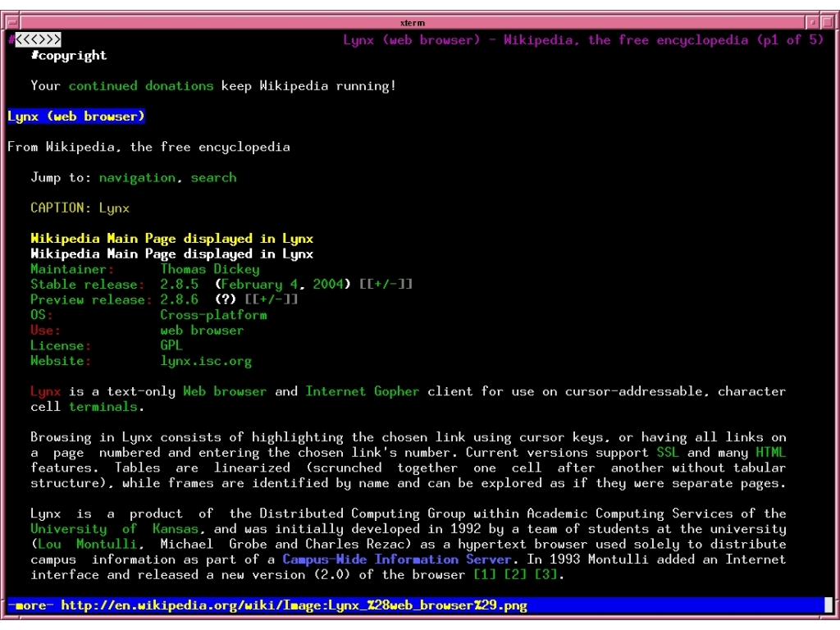This screenshot has width=840, height=630.
Task: Open the "continued donations" link
Action: (141, 85)
